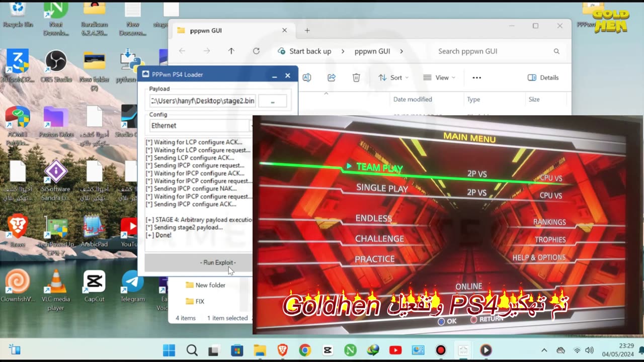Select the pppwn GUI tab
This screenshot has height=362, width=644.
[231, 31]
